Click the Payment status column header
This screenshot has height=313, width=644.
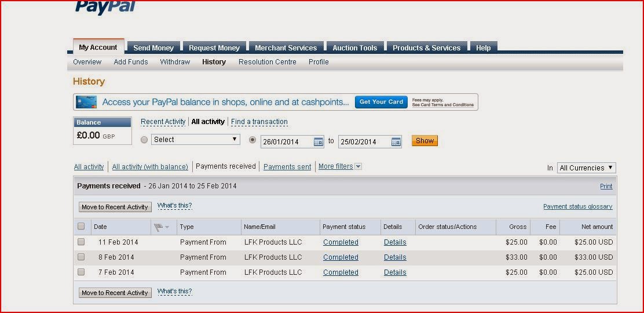click(x=344, y=227)
